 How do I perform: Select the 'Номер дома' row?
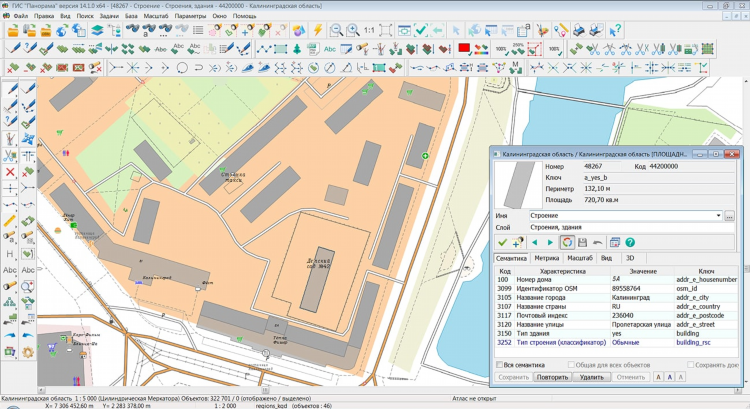(x=617, y=279)
